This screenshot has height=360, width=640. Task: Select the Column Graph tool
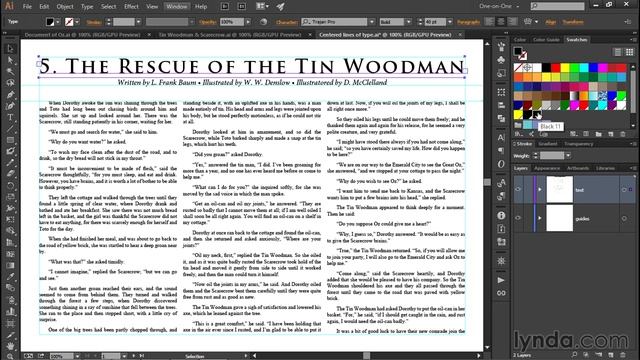(x=10, y=311)
